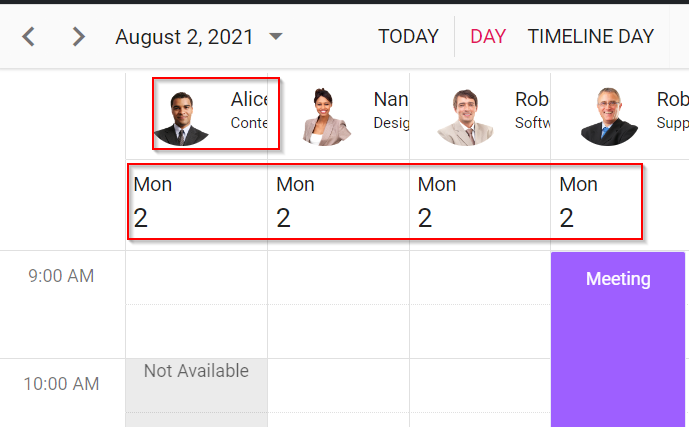The image size is (689, 427).
Task: Select Mon 2 header in third column
Action: tap(479, 202)
